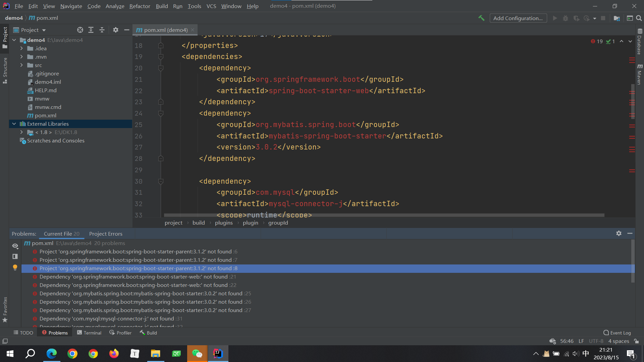This screenshot has width=644, height=362.
Task: Expand the JDK 1.8 library node
Action: [21, 132]
